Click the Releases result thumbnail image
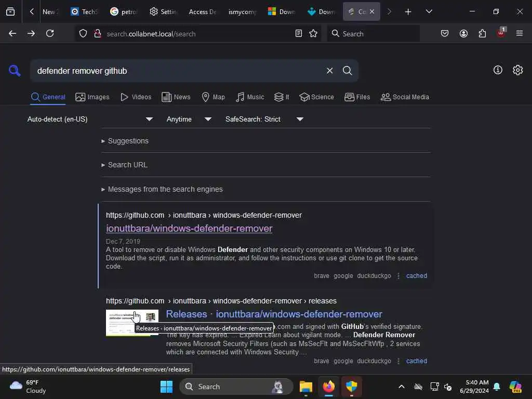The image size is (532, 399). [x=132, y=323]
